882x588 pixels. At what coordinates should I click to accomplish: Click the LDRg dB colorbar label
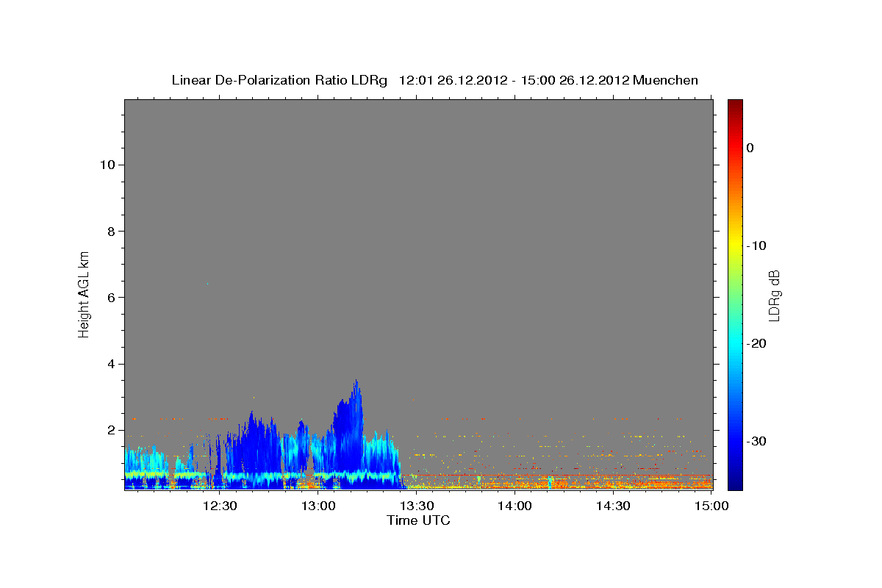(774, 295)
